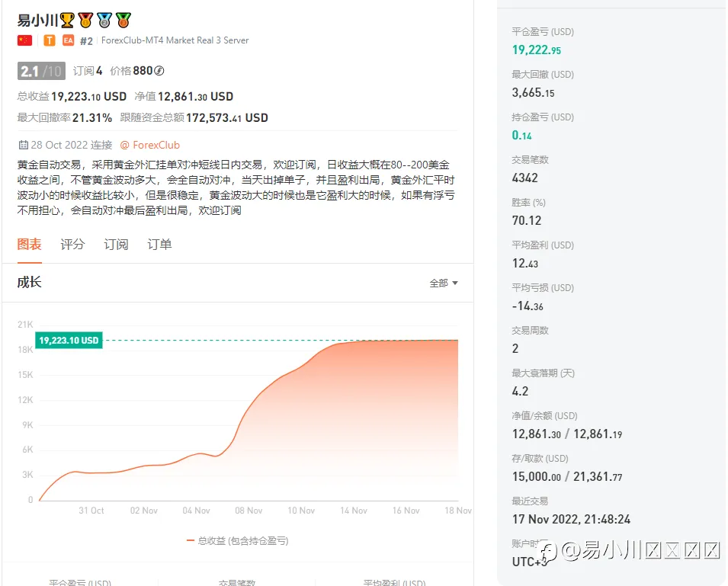The width and height of the screenshot is (728, 586).
Task: Open the 全部 time range dropdown
Action: 444,283
